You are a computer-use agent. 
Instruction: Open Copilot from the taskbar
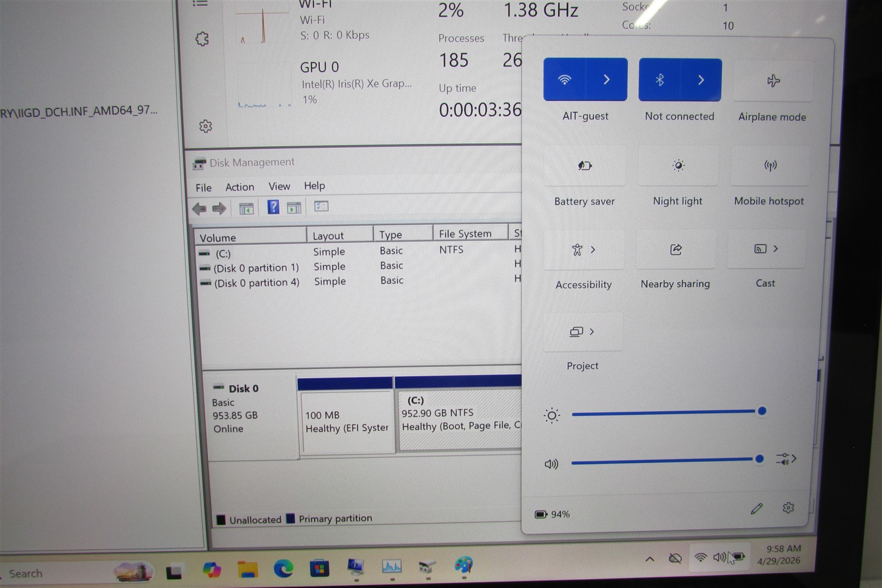[212, 569]
